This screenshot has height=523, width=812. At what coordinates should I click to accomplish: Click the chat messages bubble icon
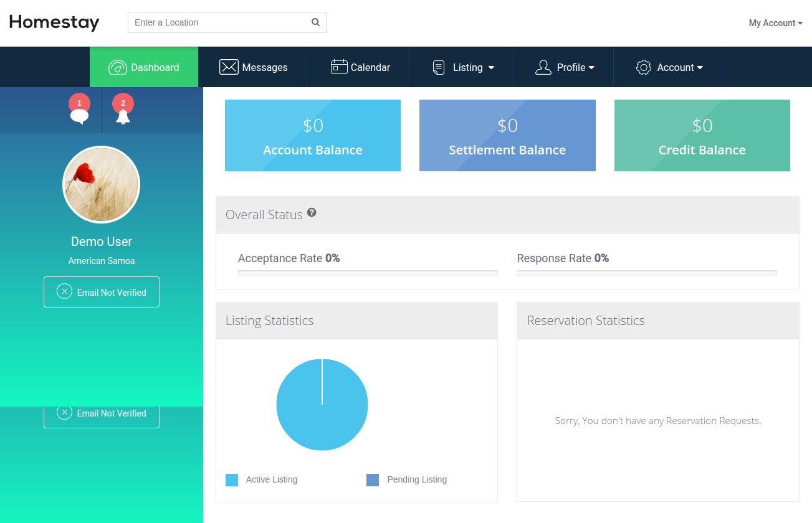79,116
